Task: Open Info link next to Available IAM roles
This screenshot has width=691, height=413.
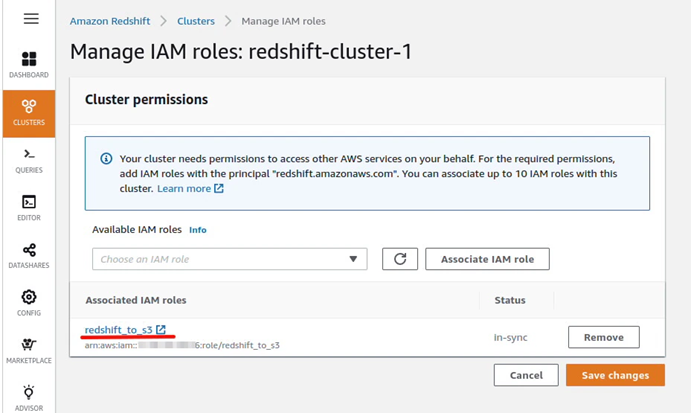Action: 197,230
